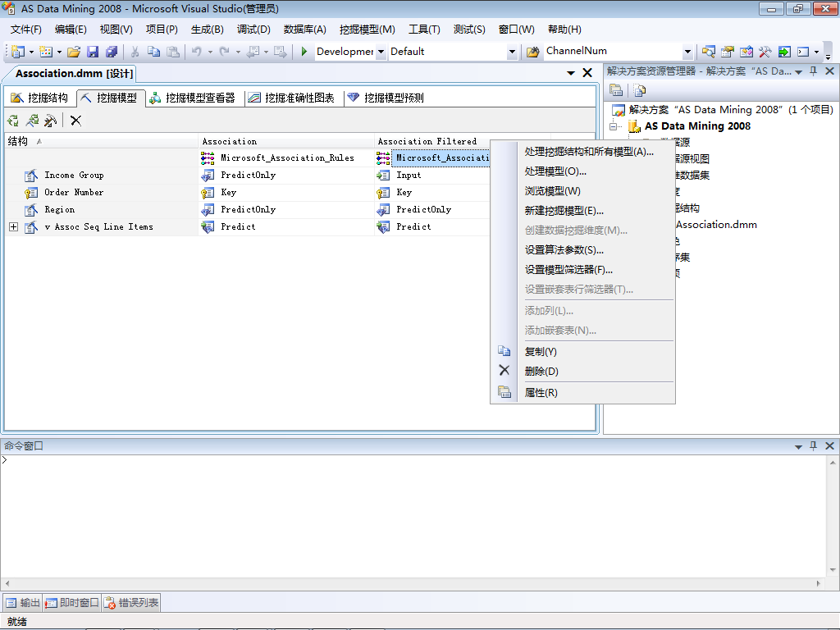Click the Income Group column icon
The image size is (840, 630).
pyautogui.click(x=31, y=176)
